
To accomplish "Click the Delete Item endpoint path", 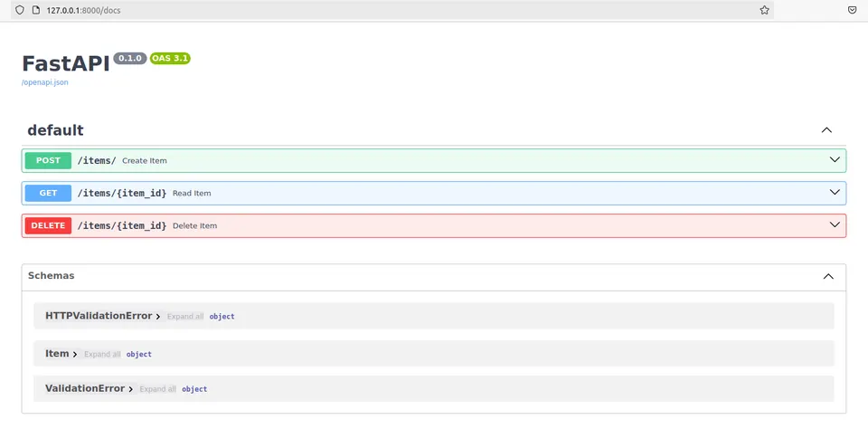I will [x=122, y=225].
